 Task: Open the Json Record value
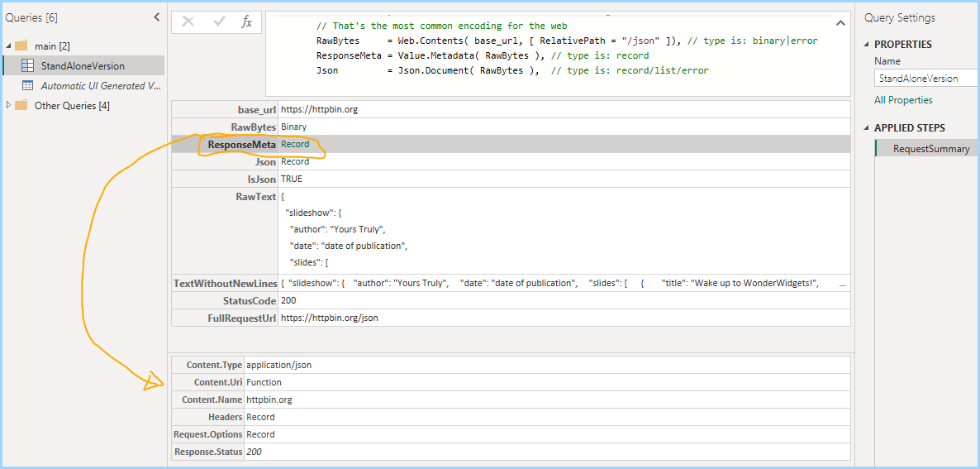295,162
